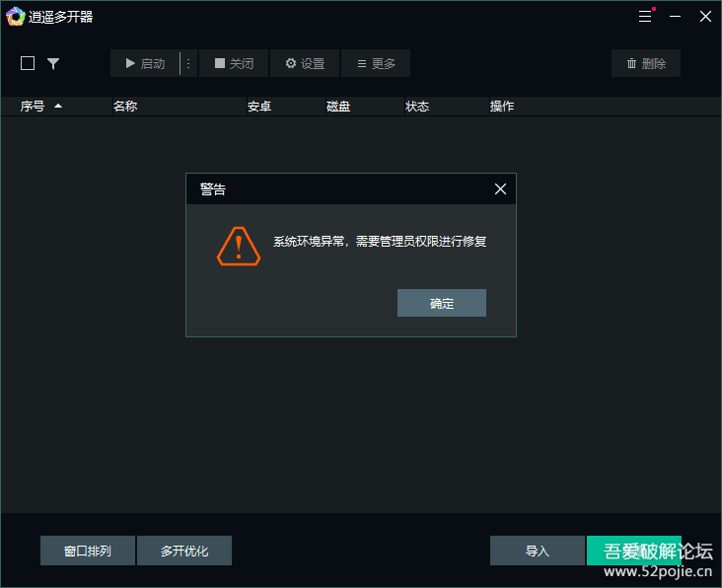This screenshot has height=588, width=722.
Task: Open the filter funnel icon
Action: tap(53, 63)
